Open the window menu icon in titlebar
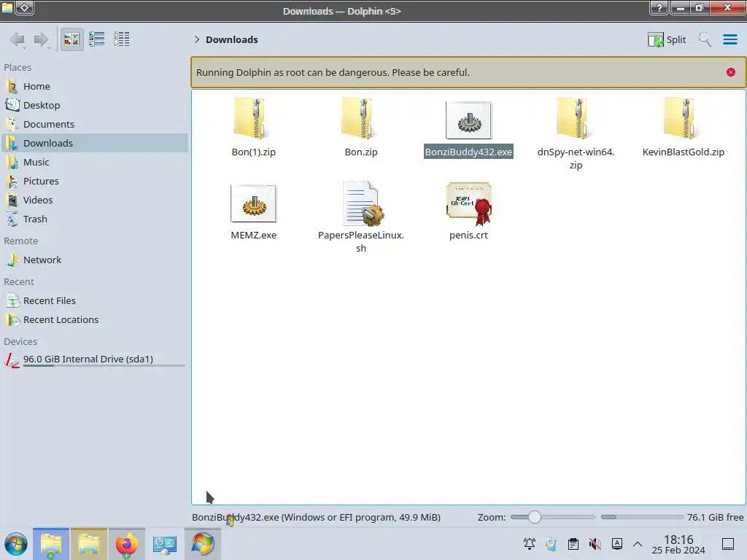The image size is (747, 560). click(x=24, y=7)
